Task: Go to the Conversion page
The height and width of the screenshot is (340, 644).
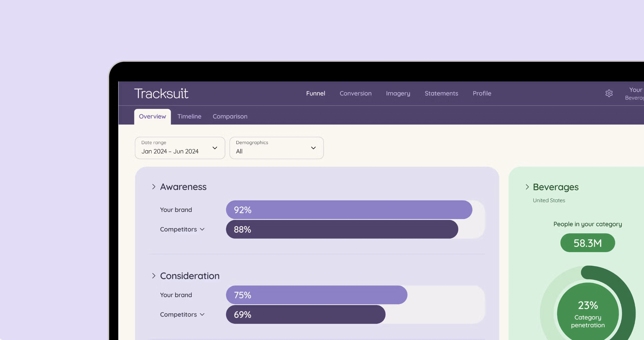Action: pos(355,93)
